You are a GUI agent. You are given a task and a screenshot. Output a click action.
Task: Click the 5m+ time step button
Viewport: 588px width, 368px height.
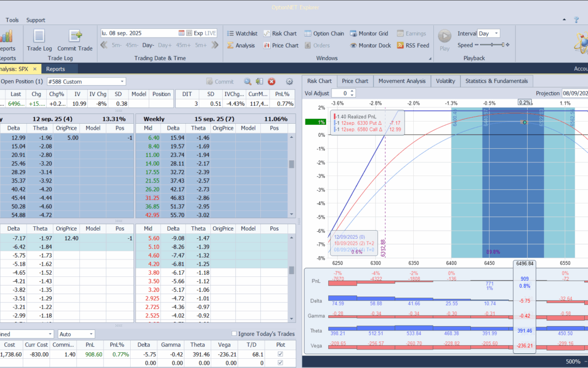point(200,45)
